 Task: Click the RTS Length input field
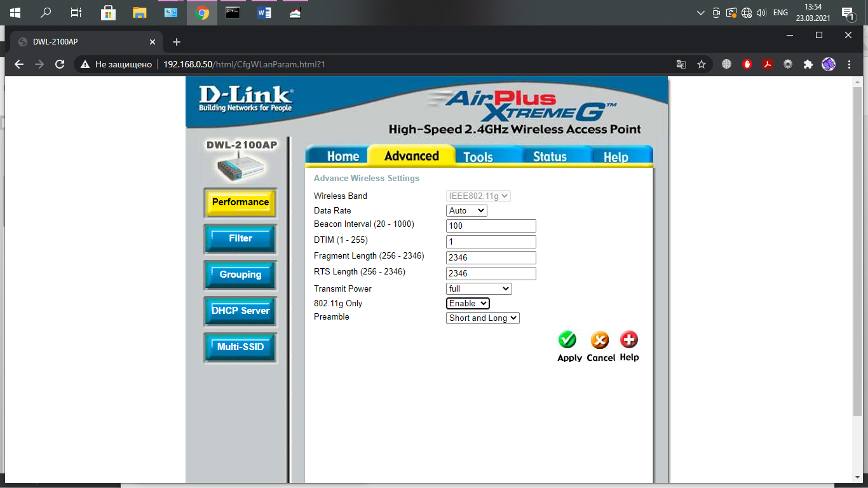click(491, 273)
